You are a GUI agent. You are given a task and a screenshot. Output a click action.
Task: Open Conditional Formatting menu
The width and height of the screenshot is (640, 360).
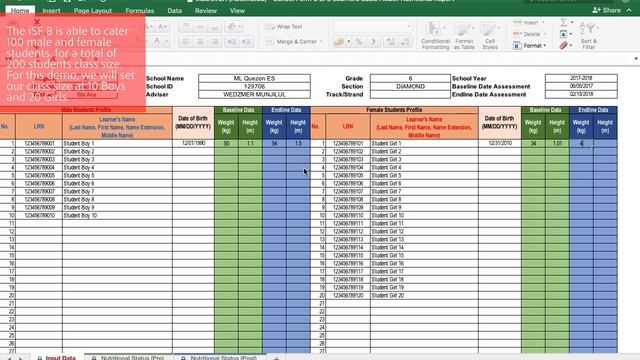435,36
